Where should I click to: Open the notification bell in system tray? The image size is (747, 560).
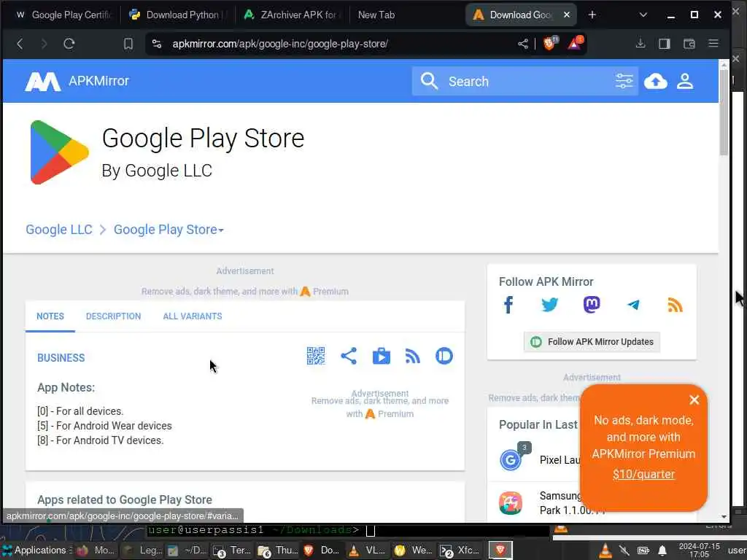pos(662,551)
